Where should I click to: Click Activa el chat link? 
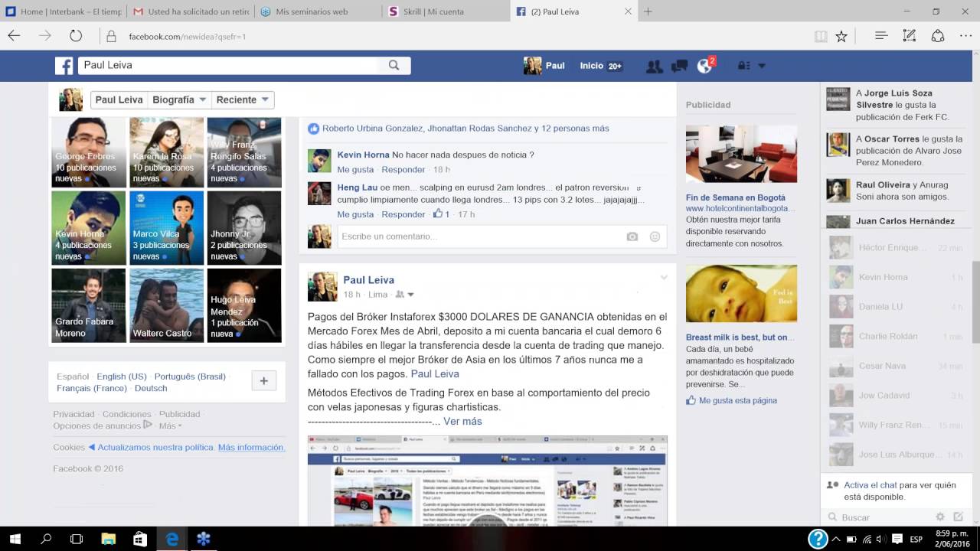tap(870, 485)
